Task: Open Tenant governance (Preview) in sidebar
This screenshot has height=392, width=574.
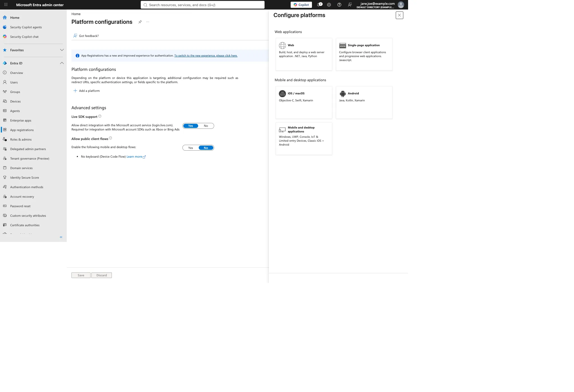Action: 33,158
